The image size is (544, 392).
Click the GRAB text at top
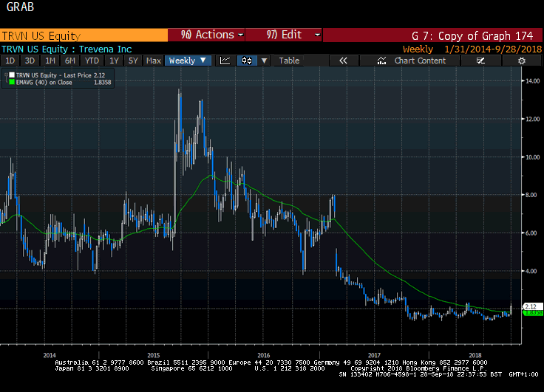point(20,7)
